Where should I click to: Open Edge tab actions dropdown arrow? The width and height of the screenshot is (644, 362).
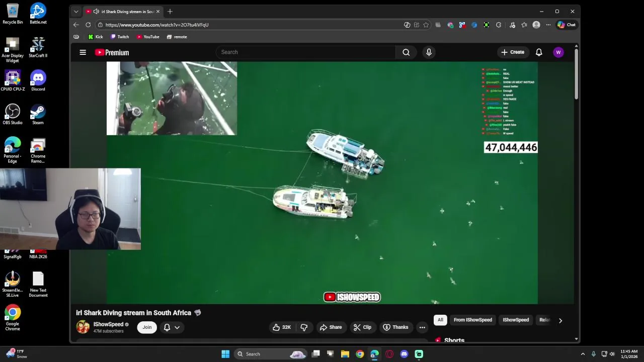click(x=76, y=11)
